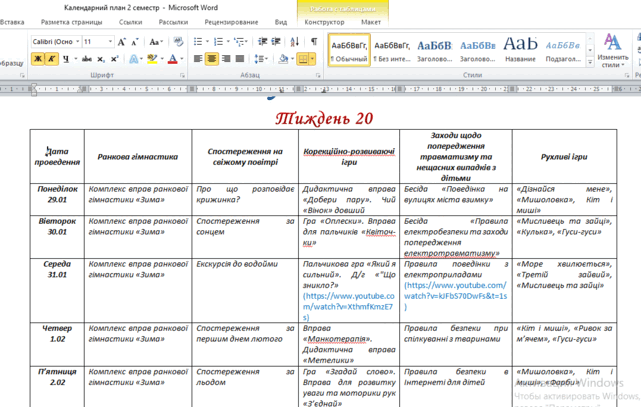641x407 pixels.
Task: Open the Вставка tab
Action: [x=12, y=22]
